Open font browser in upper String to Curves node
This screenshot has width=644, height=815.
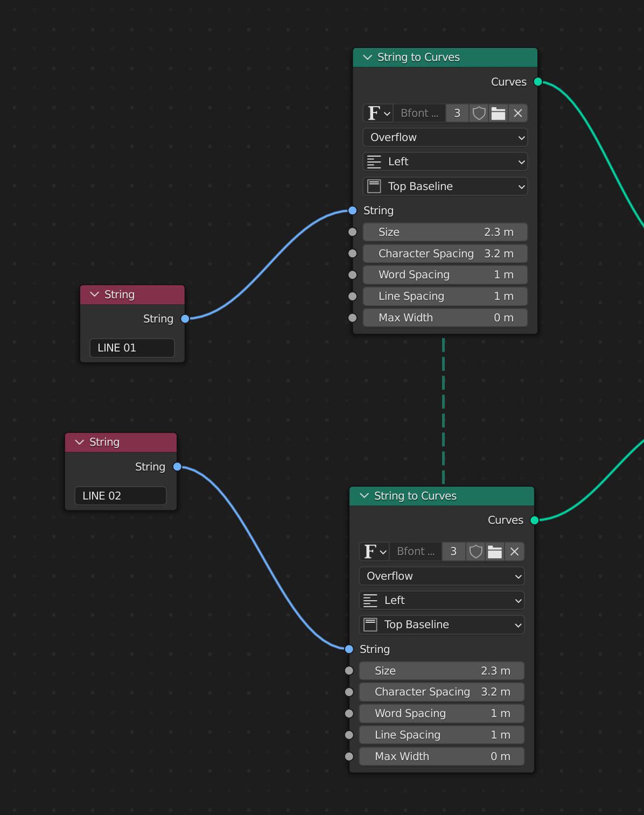coord(379,113)
